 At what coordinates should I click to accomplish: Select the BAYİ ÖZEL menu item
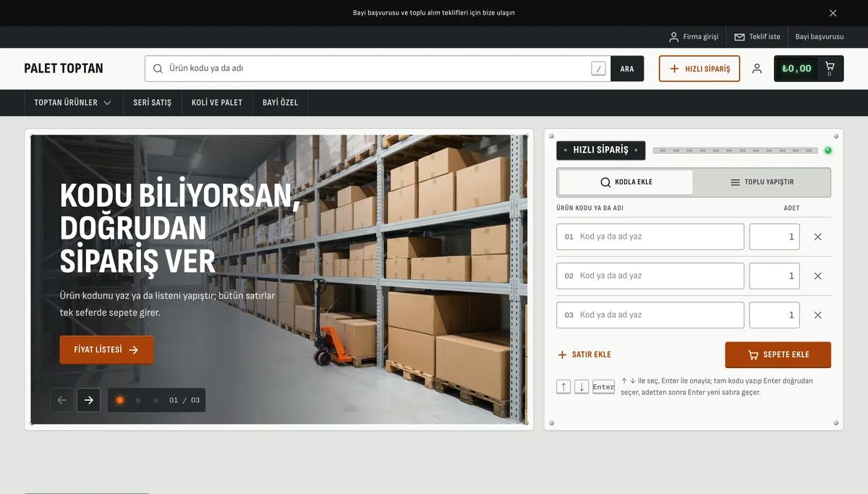[280, 103]
